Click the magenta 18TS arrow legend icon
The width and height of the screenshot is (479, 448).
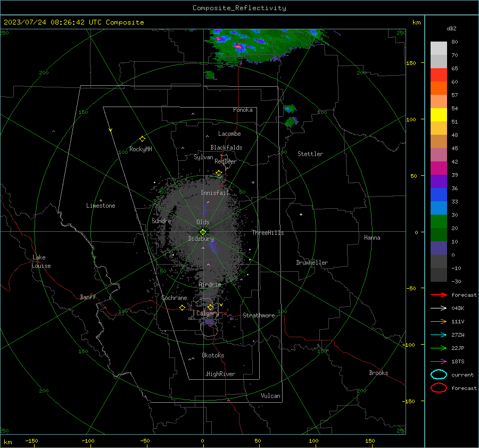[x=439, y=362]
